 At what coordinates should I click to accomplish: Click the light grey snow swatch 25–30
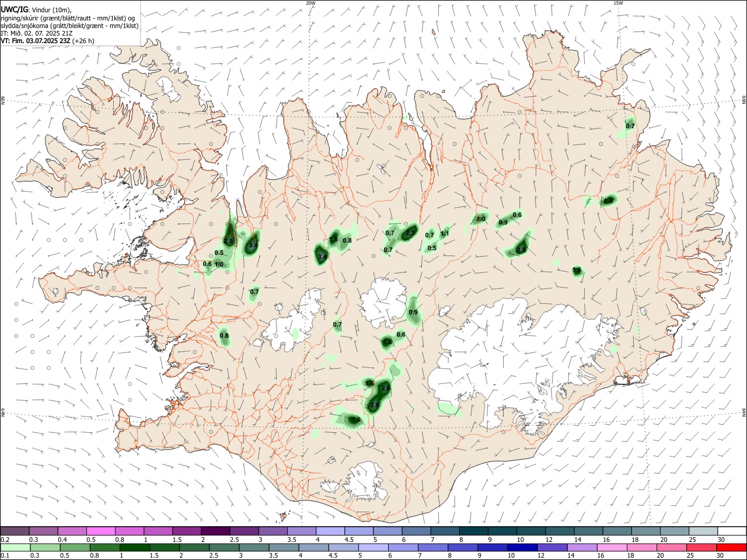click(703, 531)
